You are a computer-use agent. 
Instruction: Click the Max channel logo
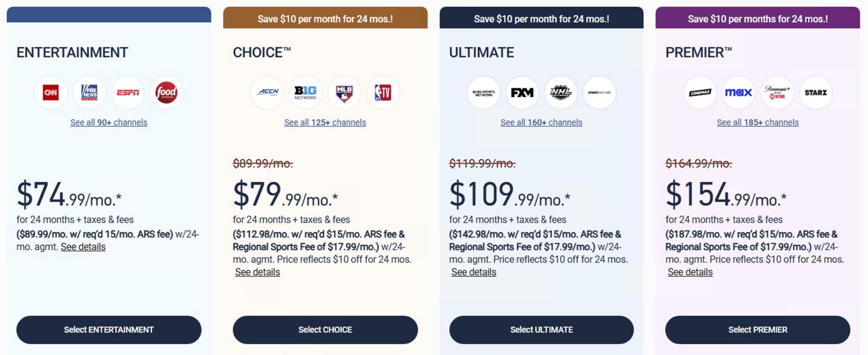pos(738,92)
